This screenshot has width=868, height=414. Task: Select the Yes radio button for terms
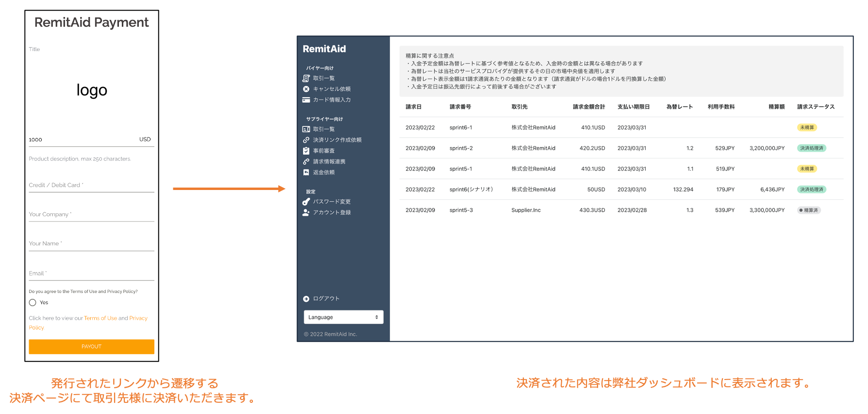[33, 303]
